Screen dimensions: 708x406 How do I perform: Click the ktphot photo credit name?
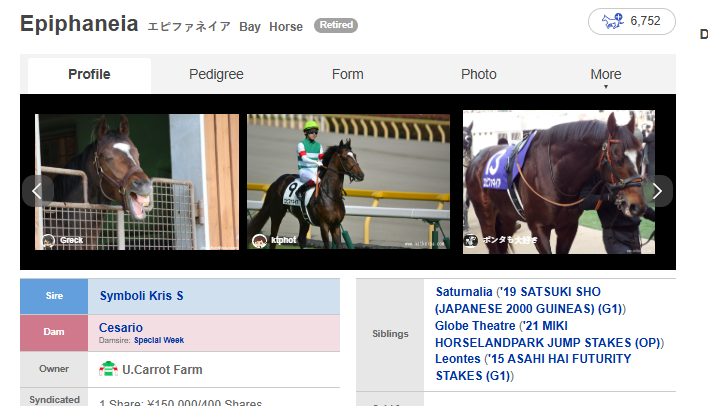pyautogui.click(x=284, y=240)
